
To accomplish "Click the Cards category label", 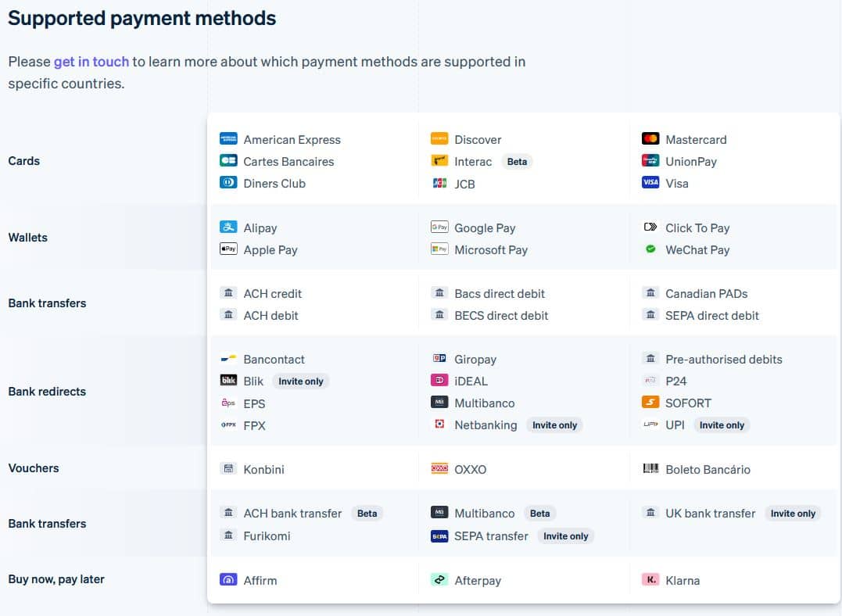I will pyautogui.click(x=24, y=161).
